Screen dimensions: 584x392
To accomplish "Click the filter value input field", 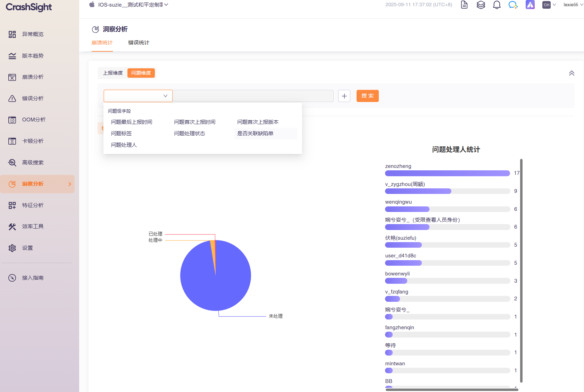I will click(253, 96).
